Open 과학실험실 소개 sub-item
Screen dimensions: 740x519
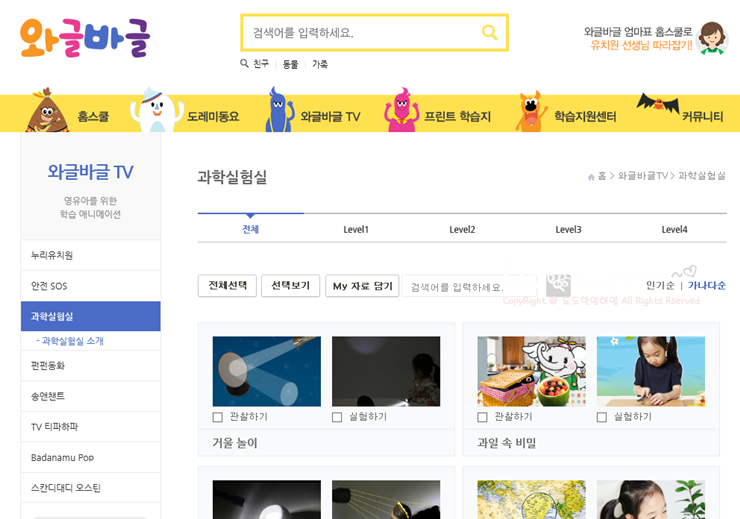click(70, 341)
